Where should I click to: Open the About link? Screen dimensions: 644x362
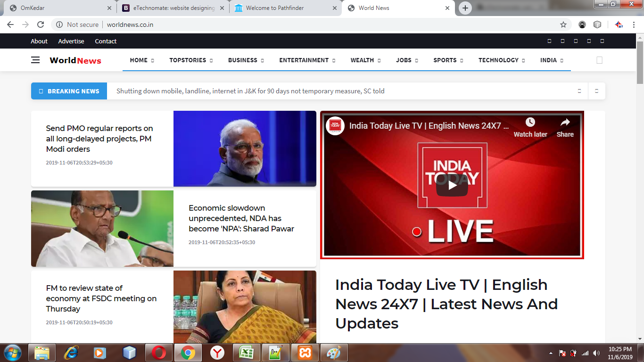point(39,41)
